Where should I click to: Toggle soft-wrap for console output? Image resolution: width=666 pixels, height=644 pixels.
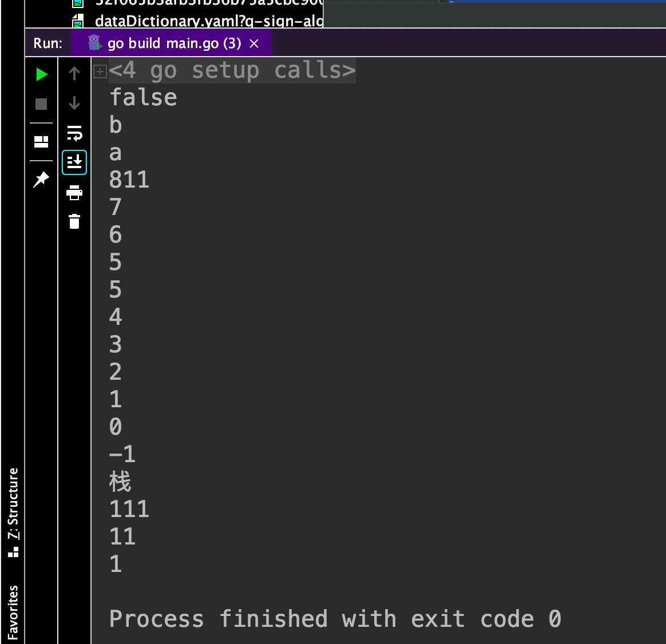[x=74, y=133]
